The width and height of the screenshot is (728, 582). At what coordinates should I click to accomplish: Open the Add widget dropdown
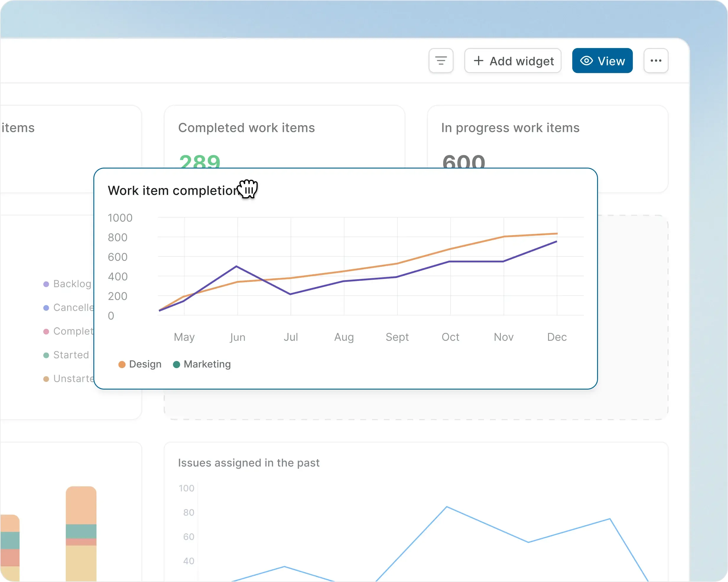(513, 61)
